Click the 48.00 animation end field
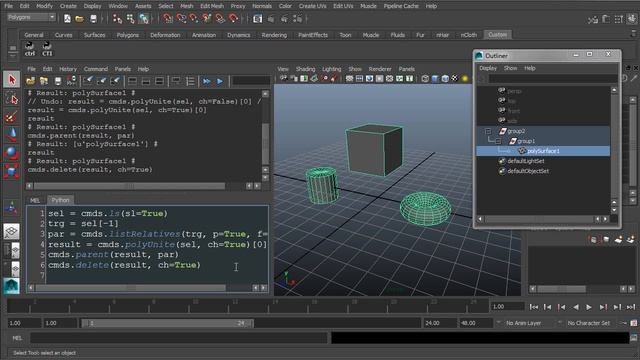The image size is (640, 360). [x=476, y=323]
